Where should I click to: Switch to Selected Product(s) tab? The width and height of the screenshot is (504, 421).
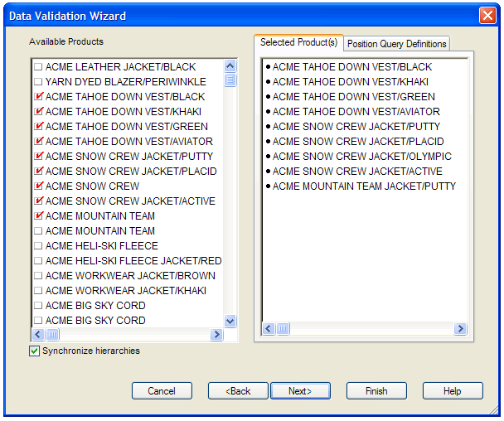coord(298,42)
